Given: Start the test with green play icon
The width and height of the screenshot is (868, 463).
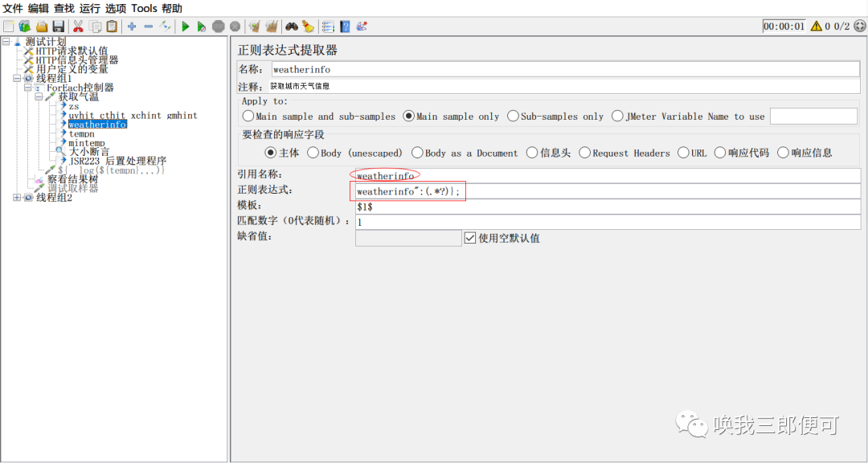Looking at the screenshot, I should (x=186, y=26).
